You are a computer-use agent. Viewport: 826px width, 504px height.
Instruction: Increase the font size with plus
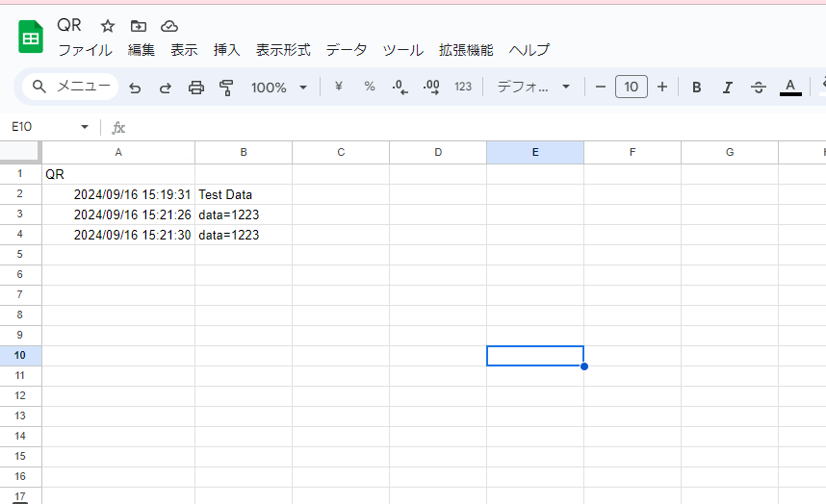[x=662, y=87]
